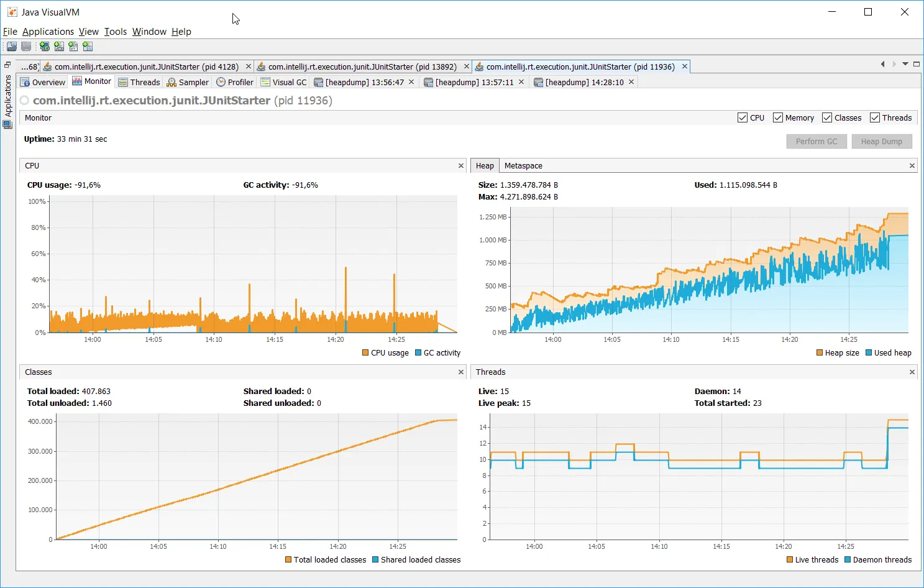Open the Help menu

[x=181, y=32]
